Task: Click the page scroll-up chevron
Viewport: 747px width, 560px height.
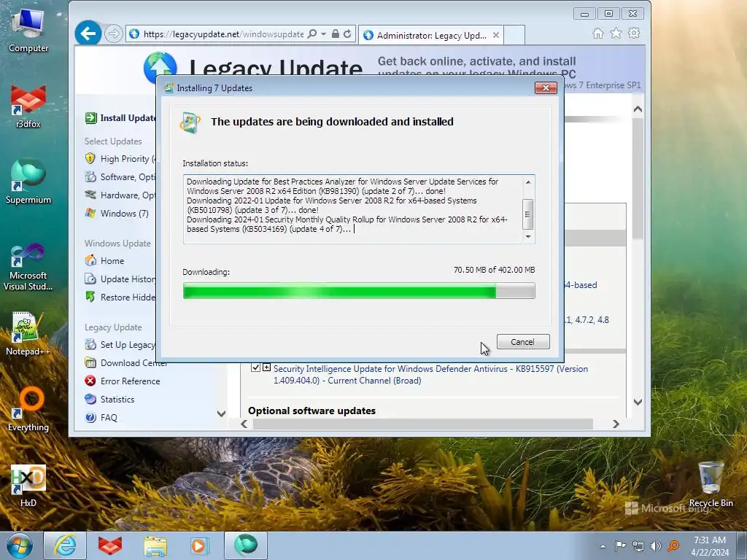Action: point(638,109)
